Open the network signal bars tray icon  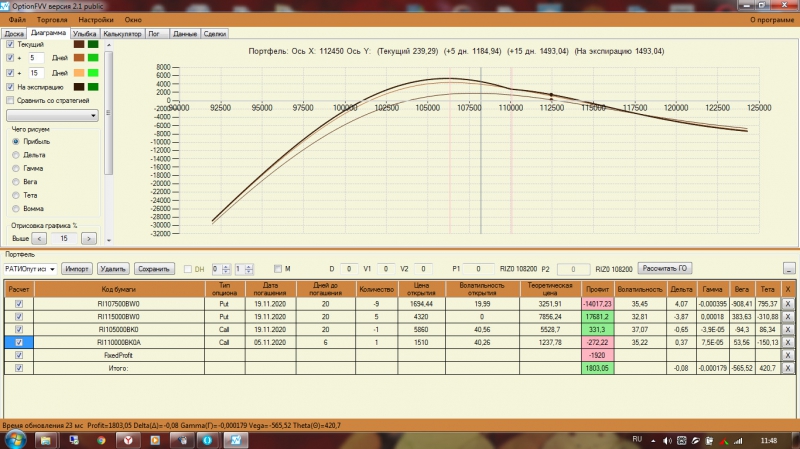pos(738,440)
